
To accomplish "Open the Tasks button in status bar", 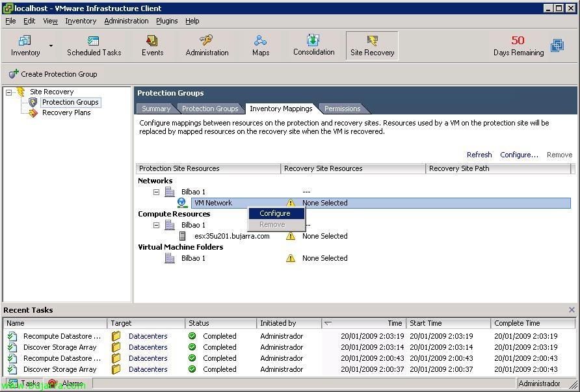I will coord(24,384).
